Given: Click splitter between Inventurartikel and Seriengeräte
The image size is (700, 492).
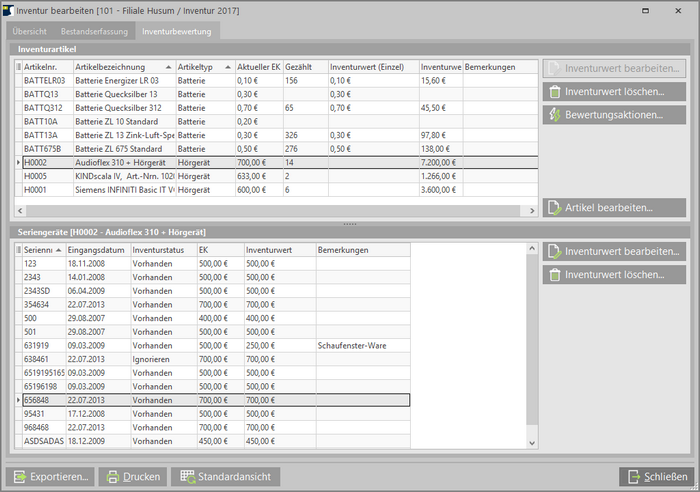Looking at the screenshot, I should tap(350, 223).
